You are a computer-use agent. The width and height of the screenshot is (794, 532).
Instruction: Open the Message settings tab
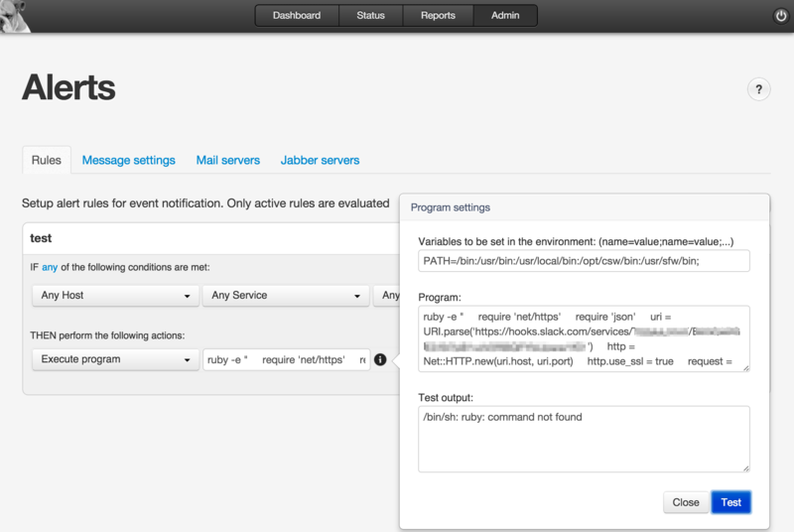pos(129,160)
